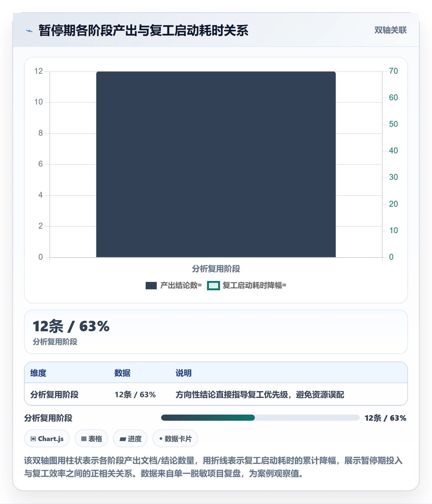The image size is (432, 504).
Task: Click the 产出结论数= legend text
Action: pos(181,286)
